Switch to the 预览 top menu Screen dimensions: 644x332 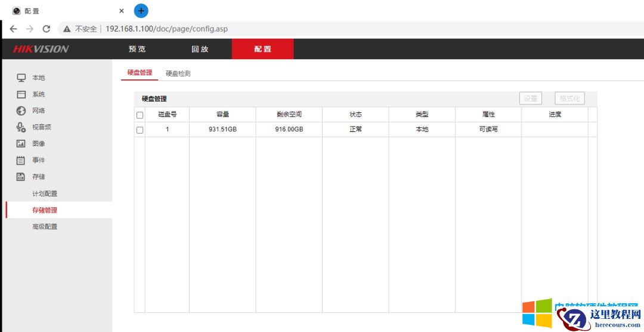tap(137, 49)
